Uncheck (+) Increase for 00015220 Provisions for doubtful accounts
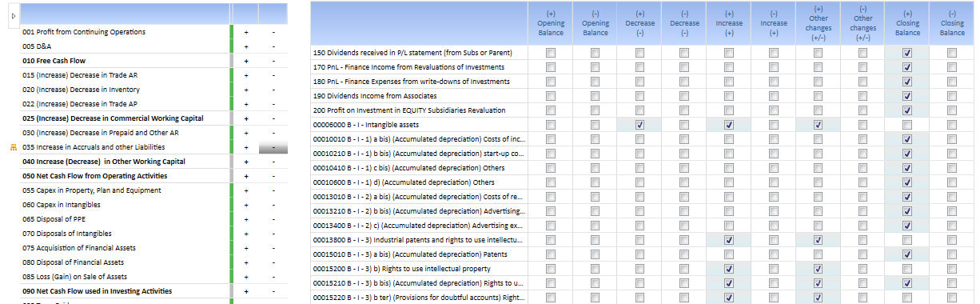980x304 pixels. tap(729, 298)
